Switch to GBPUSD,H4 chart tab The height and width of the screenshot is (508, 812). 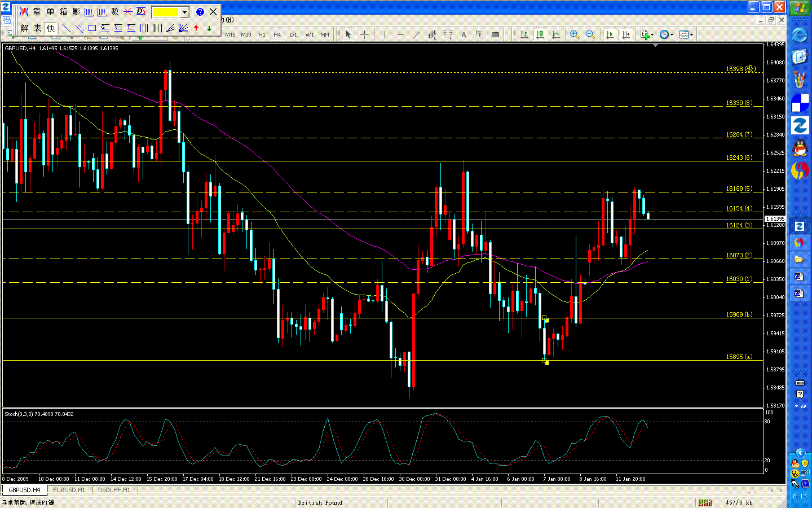pyautogui.click(x=24, y=490)
